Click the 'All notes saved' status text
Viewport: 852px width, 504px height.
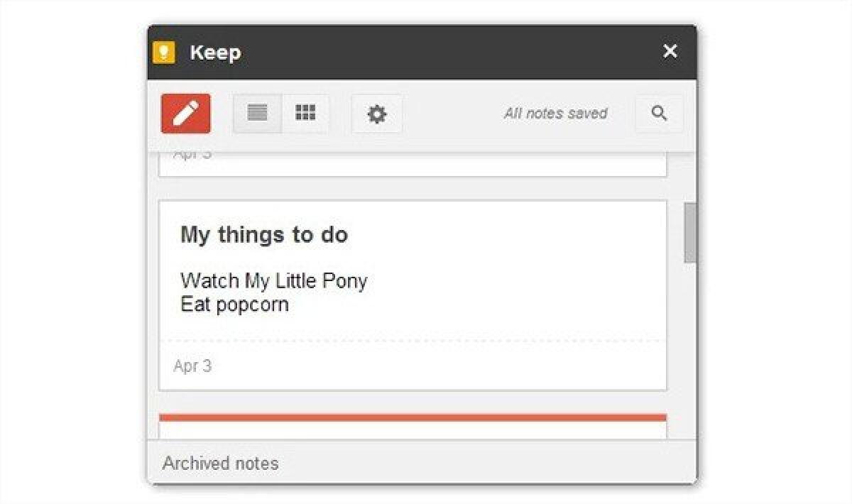556,113
